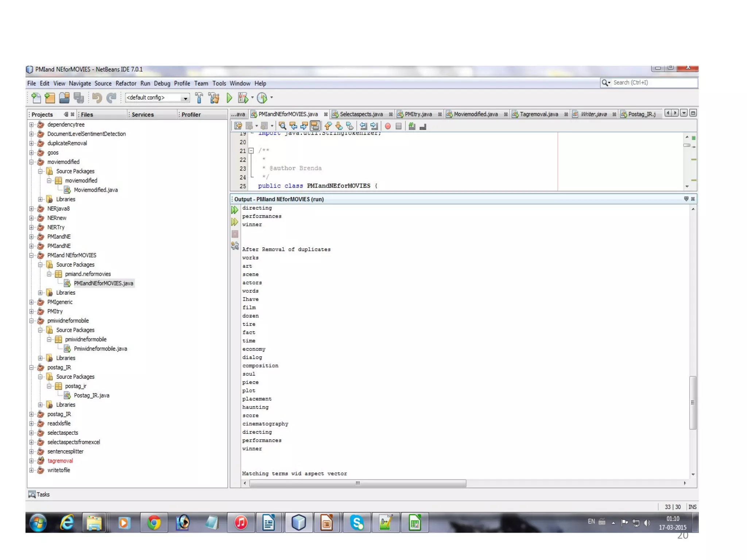Open the Files panel tab

87,115
